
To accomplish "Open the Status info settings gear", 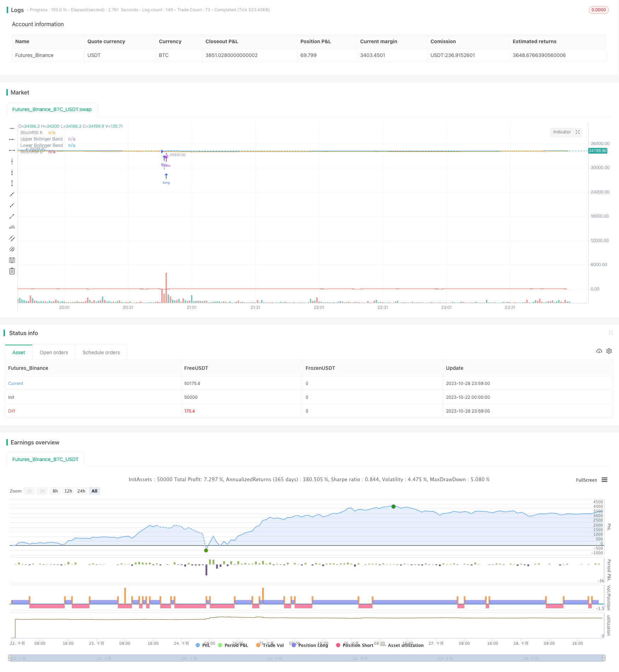I will (609, 351).
